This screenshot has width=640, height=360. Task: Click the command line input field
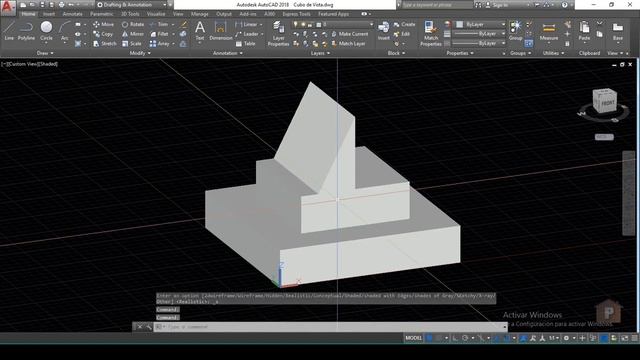330,327
